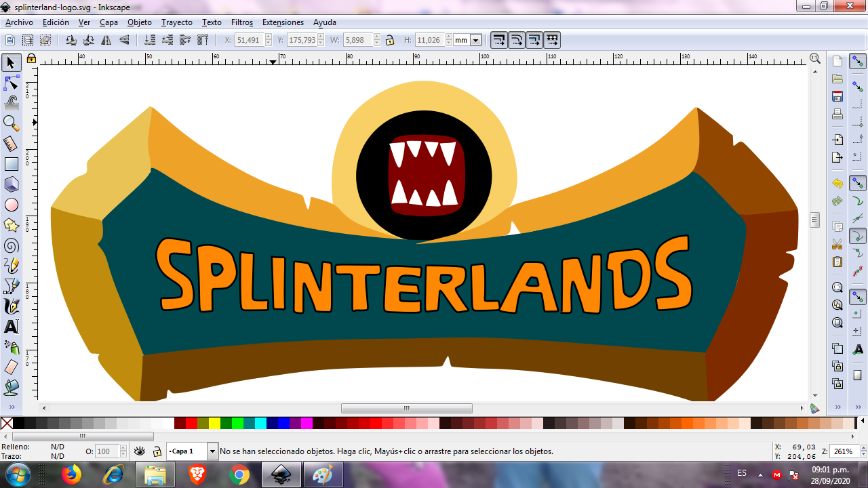868x488 pixels.
Task: Open the Capa 1 layer dropdown
Action: 212,451
